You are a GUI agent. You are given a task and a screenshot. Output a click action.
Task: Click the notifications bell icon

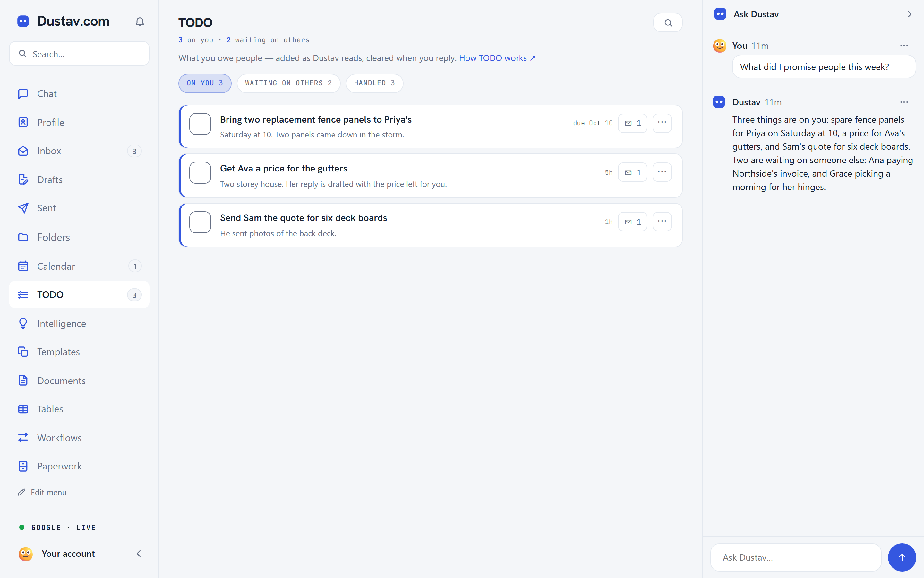pos(140,22)
